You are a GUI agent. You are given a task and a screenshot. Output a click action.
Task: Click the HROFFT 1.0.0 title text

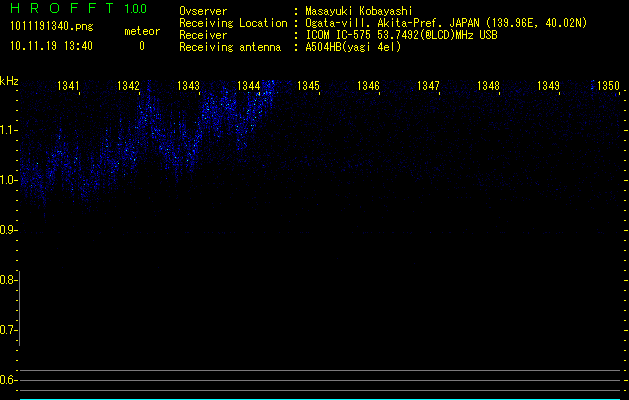coord(79,8)
